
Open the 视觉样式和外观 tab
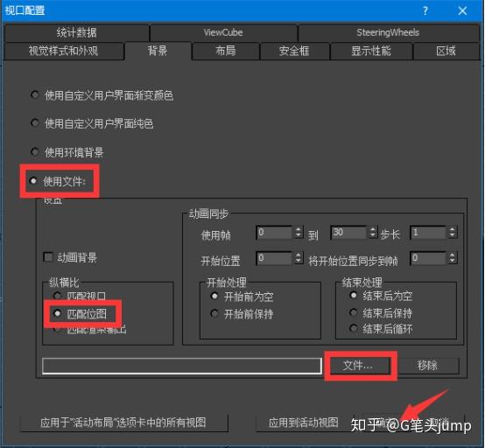64,51
